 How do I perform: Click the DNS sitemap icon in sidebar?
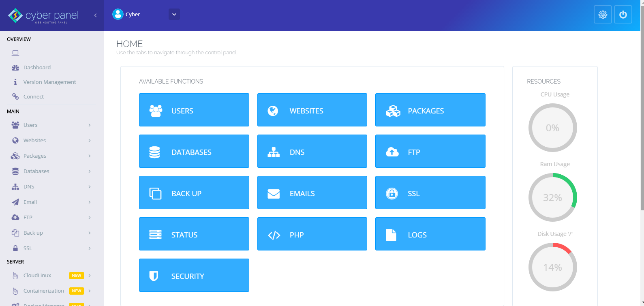[15, 186]
